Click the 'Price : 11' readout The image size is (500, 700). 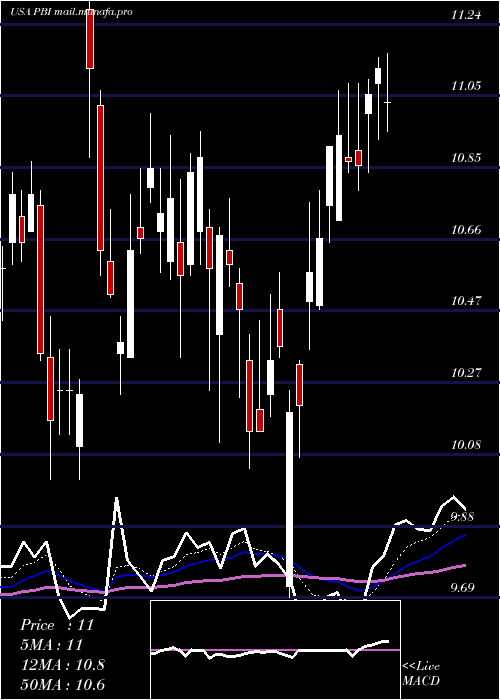point(57,625)
